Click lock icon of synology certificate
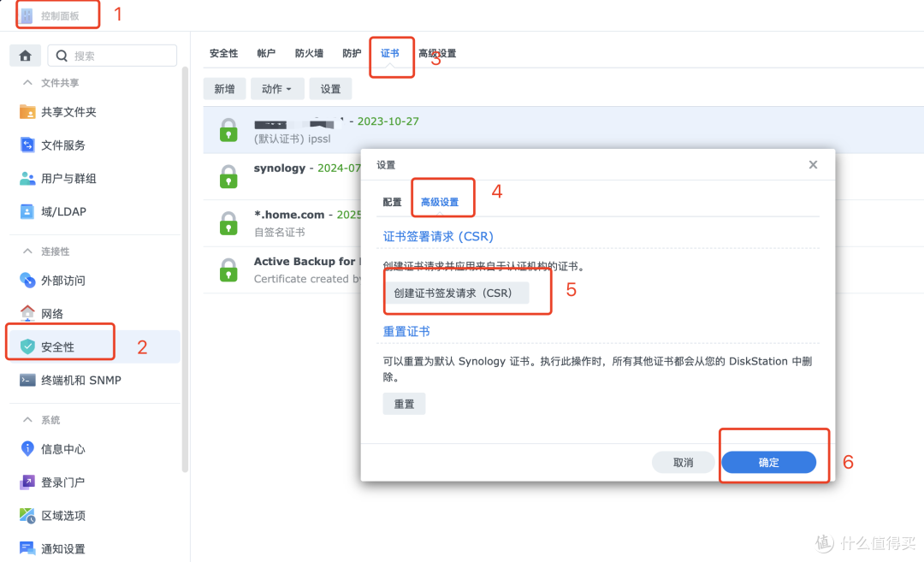 coord(228,177)
